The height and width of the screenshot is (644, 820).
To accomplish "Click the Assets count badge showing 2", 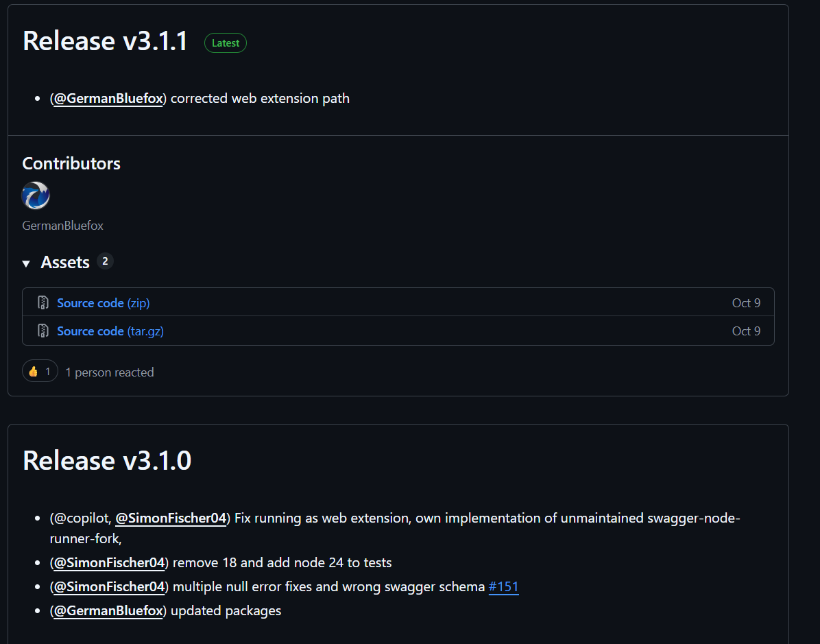I will click(105, 261).
